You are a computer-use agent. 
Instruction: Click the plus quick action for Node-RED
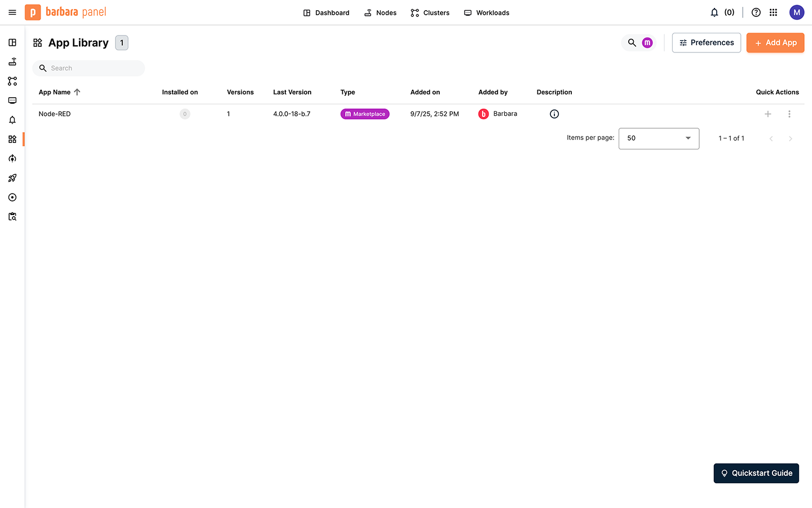coord(767,114)
